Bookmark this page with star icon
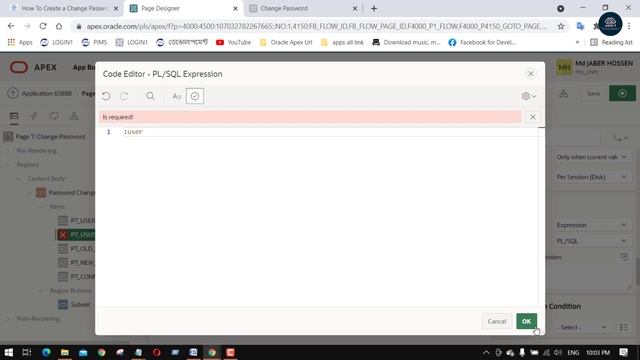The image size is (640, 360). click(x=561, y=26)
